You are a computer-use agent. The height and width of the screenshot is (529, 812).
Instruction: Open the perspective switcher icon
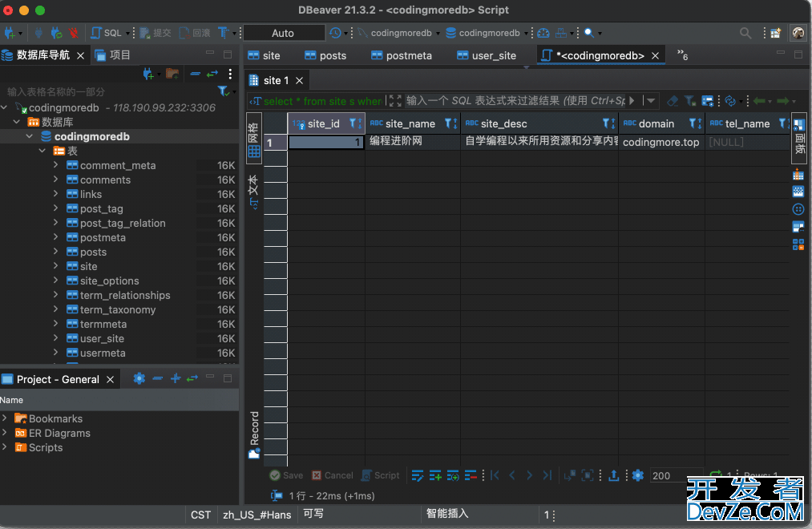click(775, 33)
